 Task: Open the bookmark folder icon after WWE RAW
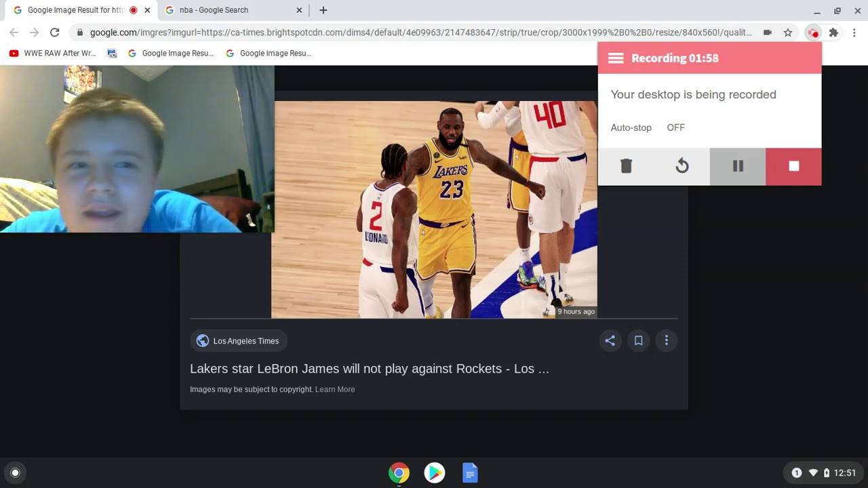click(x=112, y=54)
